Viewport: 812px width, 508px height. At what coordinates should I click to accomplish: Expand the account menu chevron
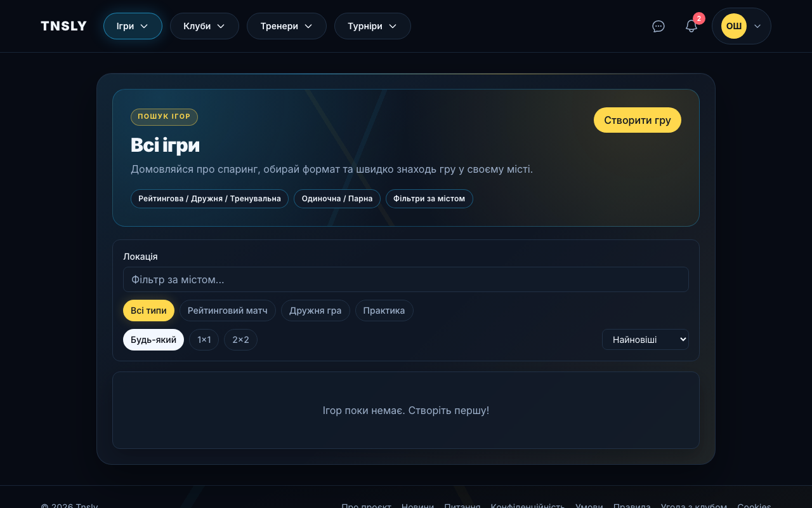coord(757,26)
